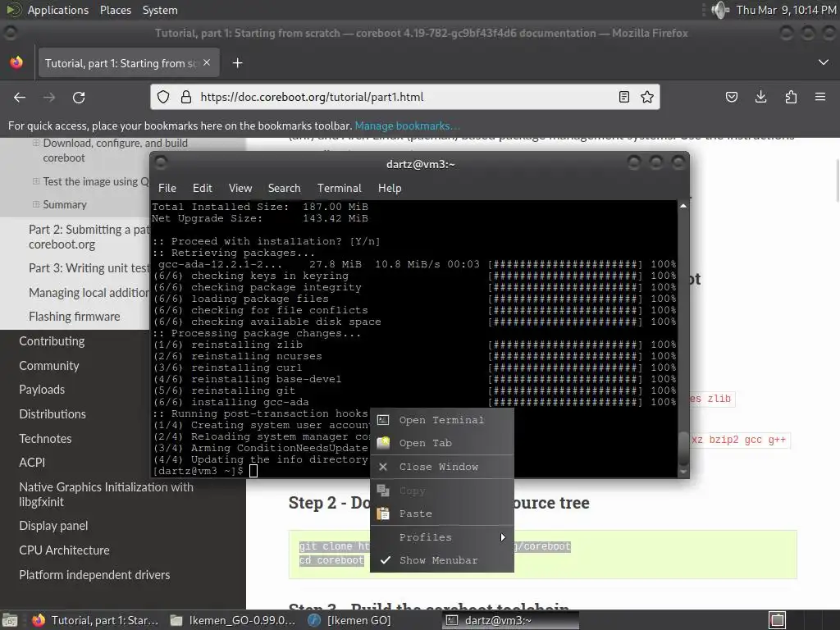Screen dimensions: 840x630
Task: Open the terminal Search menu
Action: [284, 188]
